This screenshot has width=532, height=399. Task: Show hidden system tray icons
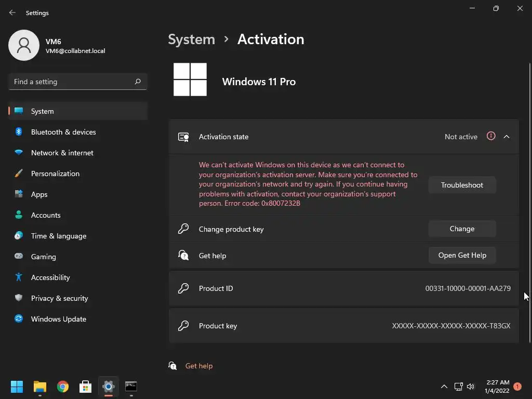444,387
